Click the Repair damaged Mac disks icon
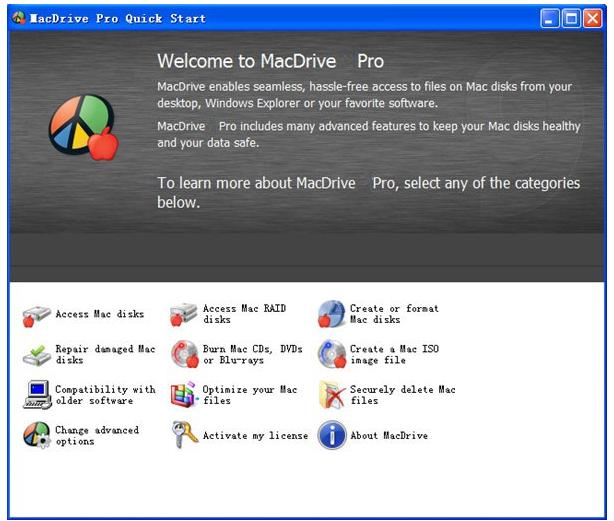Viewport: 614px width, 521px height. tap(36, 355)
